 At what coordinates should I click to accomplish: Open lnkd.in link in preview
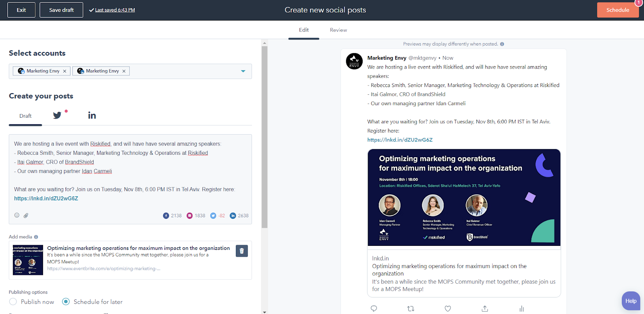pyautogui.click(x=400, y=140)
